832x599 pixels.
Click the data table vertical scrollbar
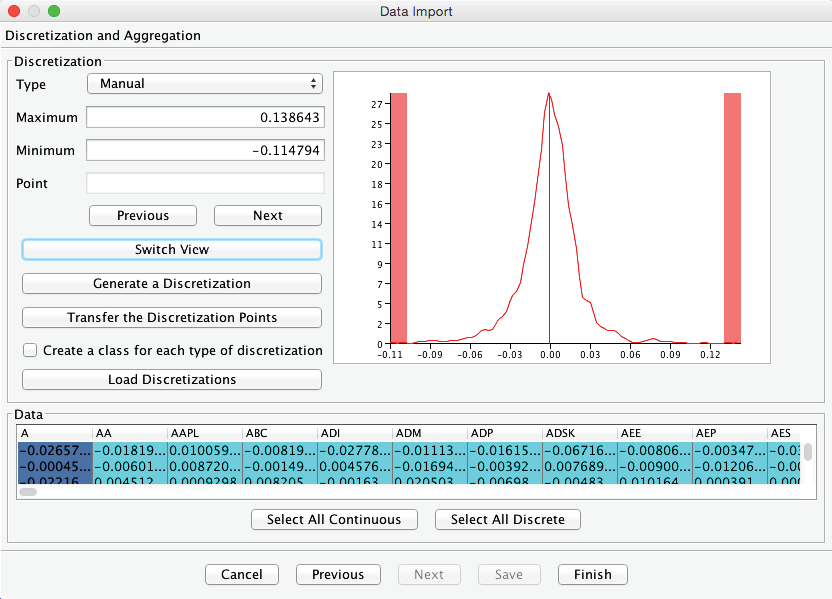point(807,452)
